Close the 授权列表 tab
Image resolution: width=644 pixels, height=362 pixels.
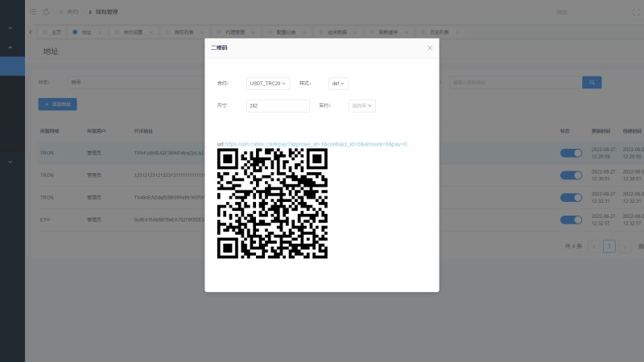coord(202,32)
